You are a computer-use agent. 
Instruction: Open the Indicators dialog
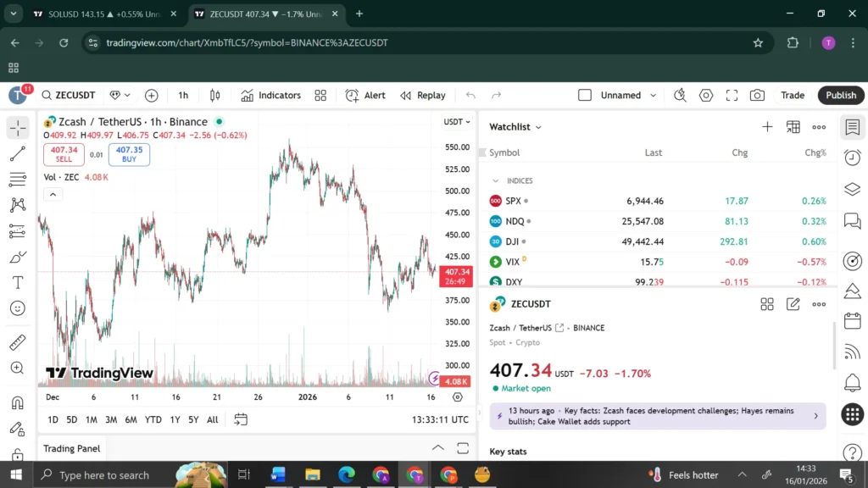[x=270, y=95]
